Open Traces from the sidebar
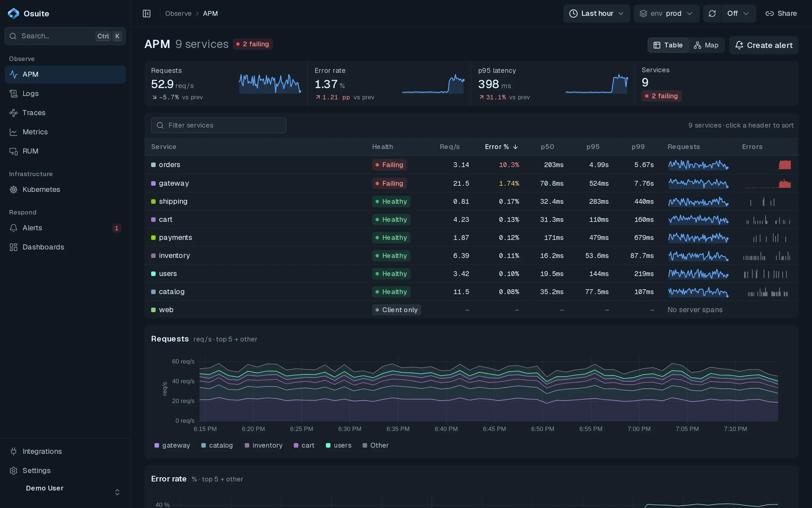This screenshot has height=508, width=812. [65, 113]
